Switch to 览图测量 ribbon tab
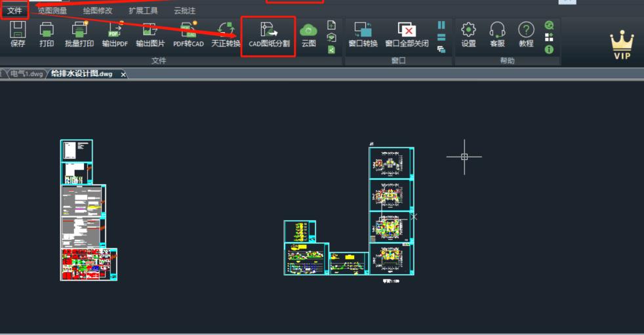The width and height of the screenshot is (644, 335). pyautogui.click(x=52, y=10)
